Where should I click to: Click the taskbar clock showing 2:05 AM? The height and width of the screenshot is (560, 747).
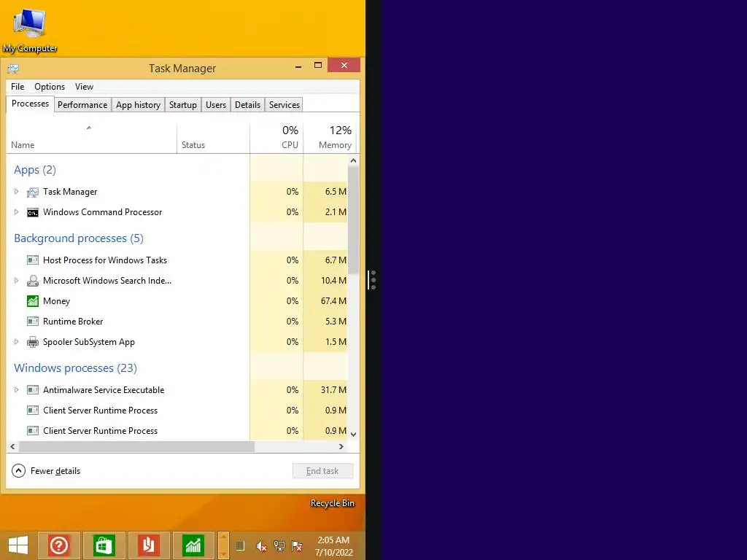(x=333, y=546)
